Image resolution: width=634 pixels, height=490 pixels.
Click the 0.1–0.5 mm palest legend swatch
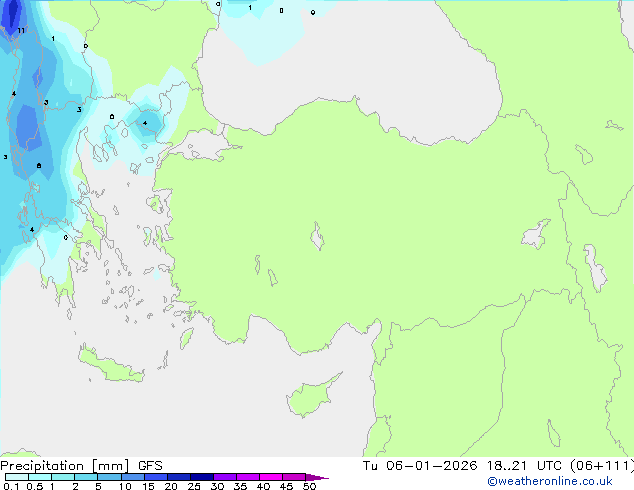17,477
